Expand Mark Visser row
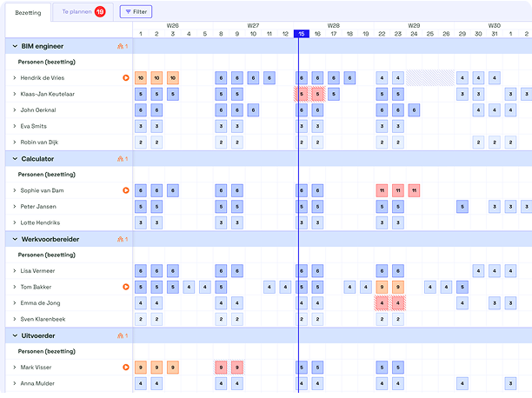The image size is (532, 398). (x=14, y=367)
